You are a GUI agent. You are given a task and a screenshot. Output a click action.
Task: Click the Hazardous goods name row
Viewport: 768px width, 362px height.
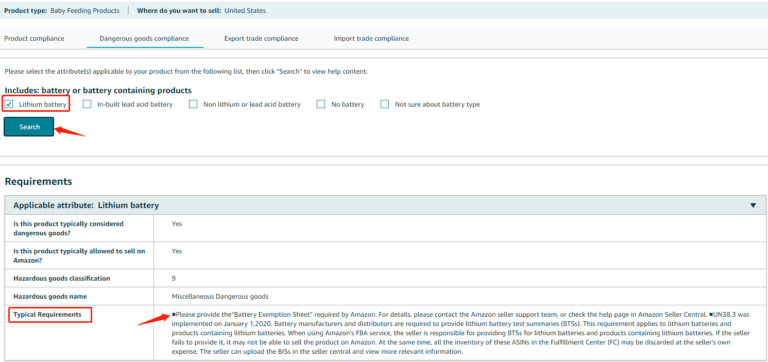point(384,296)
